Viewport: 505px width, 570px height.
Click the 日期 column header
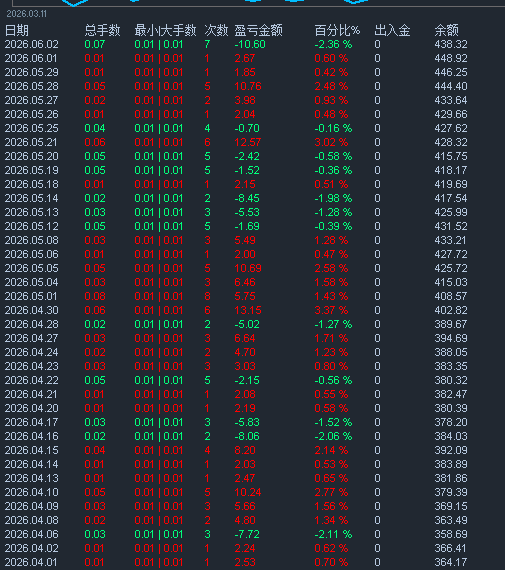pos(17,30)
